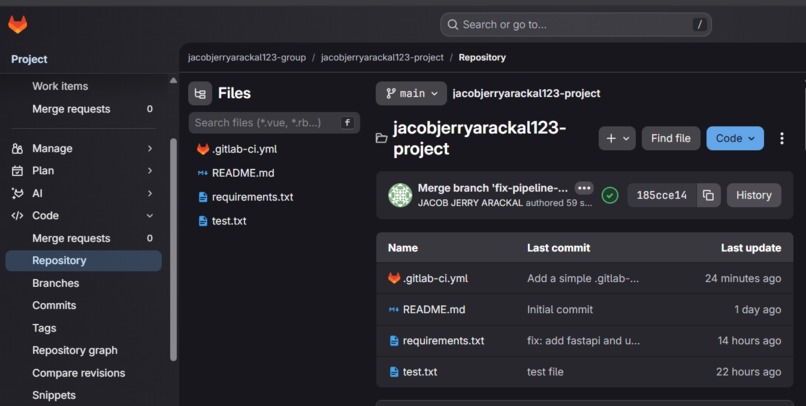Click the GitLab fox logo
806x406 pixels.
click(17, 24)
